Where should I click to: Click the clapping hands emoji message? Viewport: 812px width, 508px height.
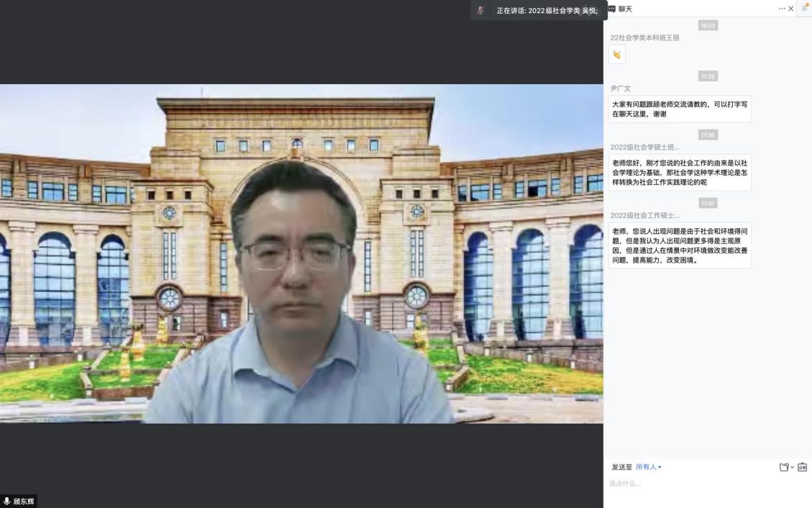point(616,55)
